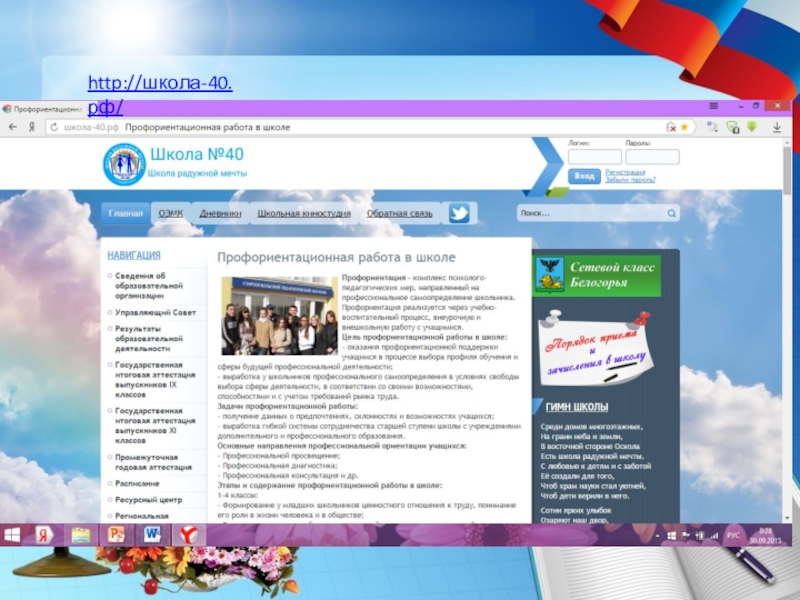Open Ресурсный центр navigation item
The image size is (800, 600).
tap(148, 499)
